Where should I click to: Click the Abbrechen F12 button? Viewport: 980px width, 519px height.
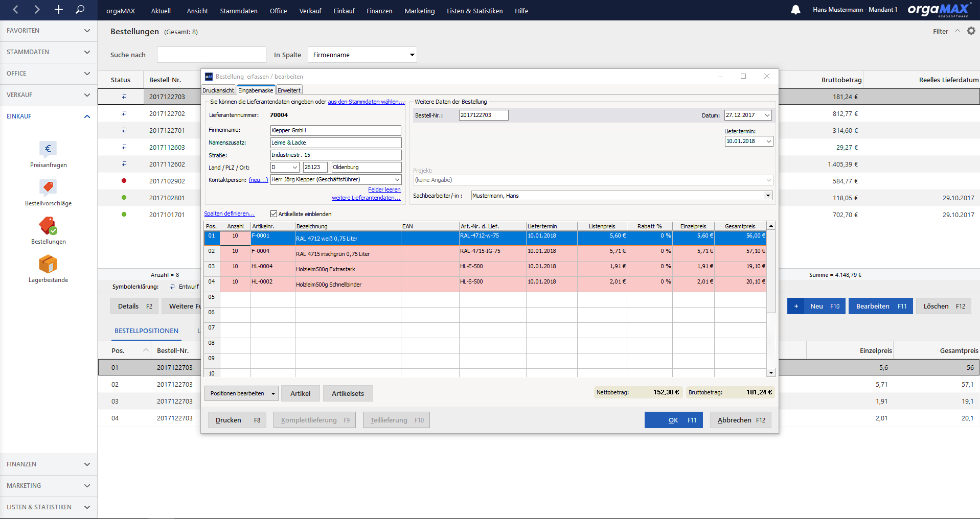click(740, 420)
